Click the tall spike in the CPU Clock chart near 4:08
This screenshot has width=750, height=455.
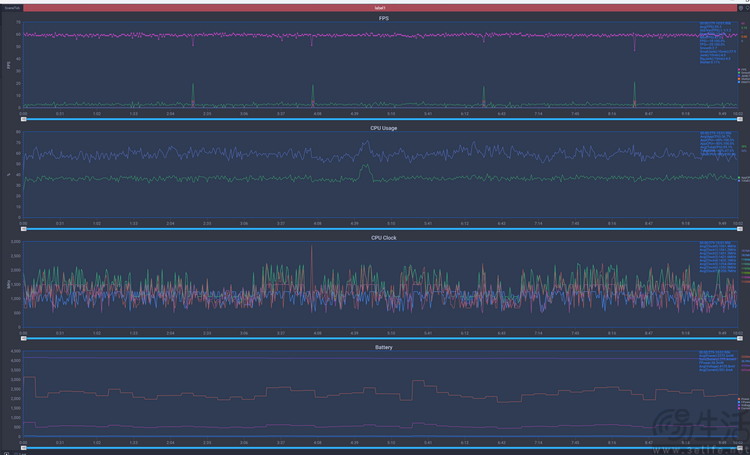[x=312, y=273]
